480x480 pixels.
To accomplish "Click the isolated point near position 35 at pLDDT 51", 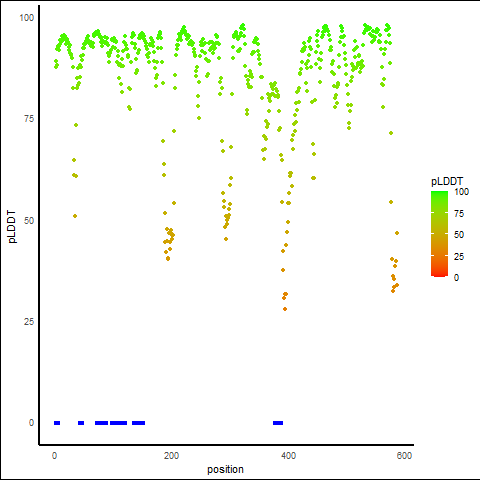I will click(75, 216).
